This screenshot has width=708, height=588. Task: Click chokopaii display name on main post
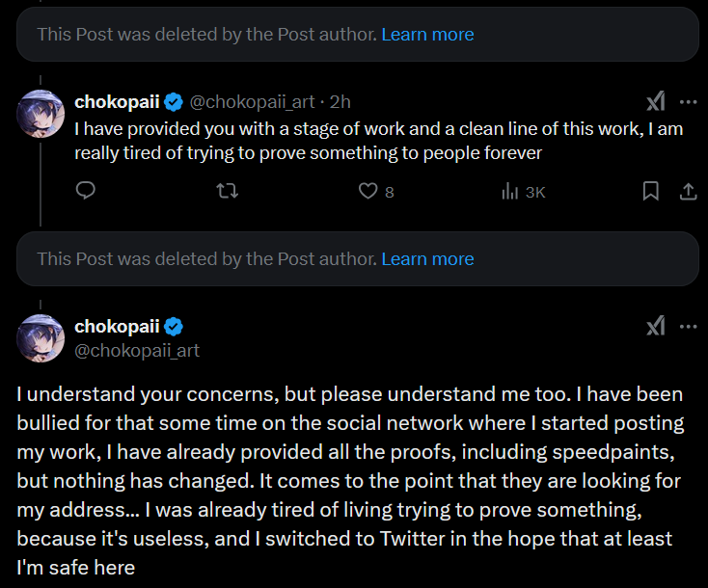[117, 327]
